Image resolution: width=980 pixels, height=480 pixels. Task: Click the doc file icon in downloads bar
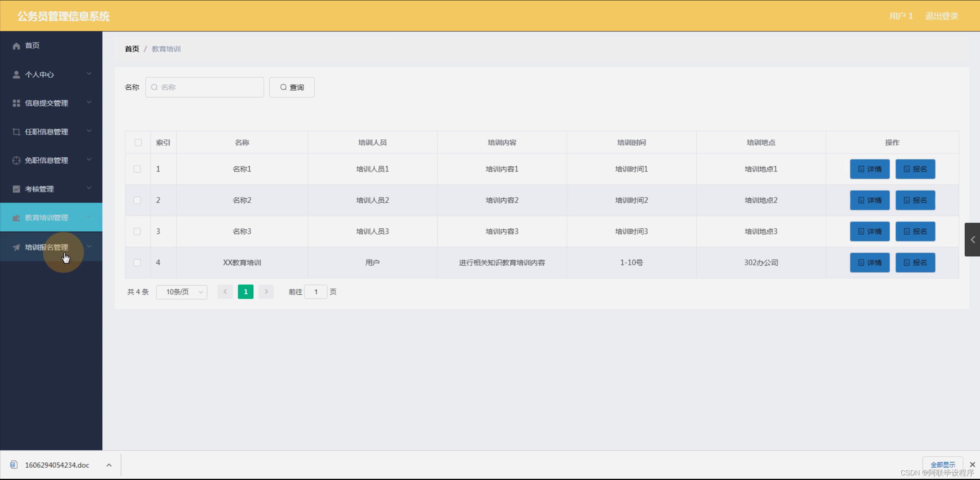point(14,465)
